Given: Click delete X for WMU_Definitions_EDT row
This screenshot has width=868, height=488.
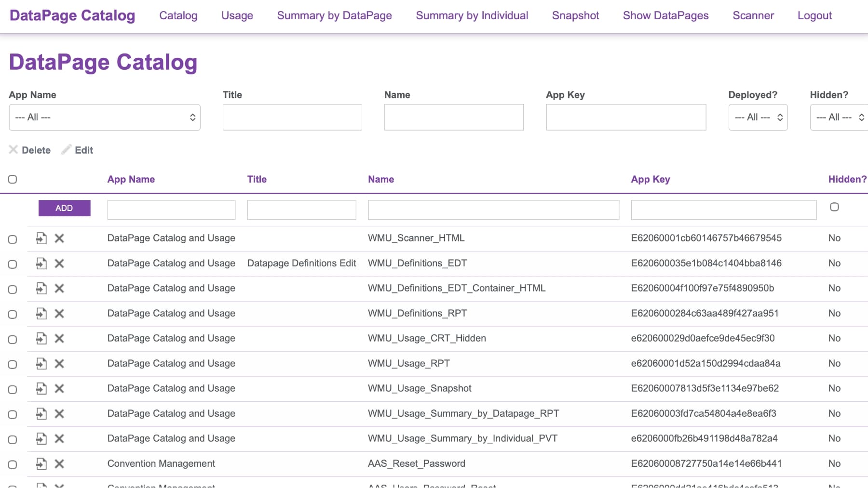Looking at the screenshot, I should (59, 263).
